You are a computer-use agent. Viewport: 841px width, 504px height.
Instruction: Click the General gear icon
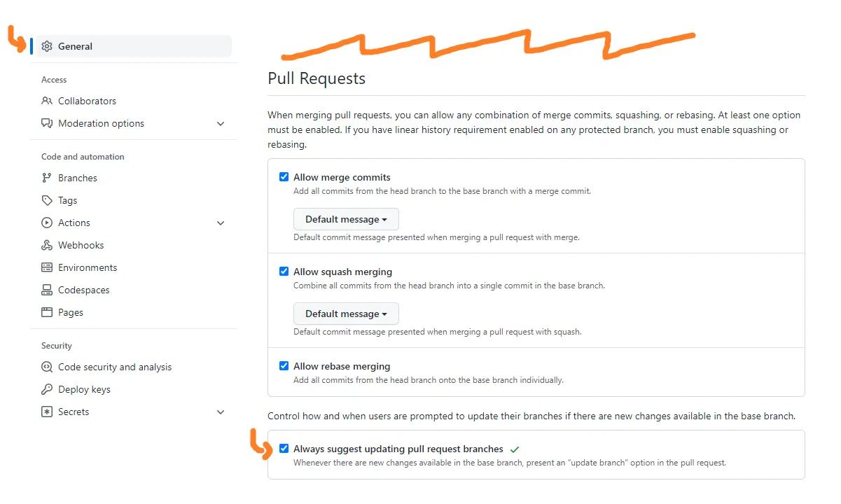point(47,46)
